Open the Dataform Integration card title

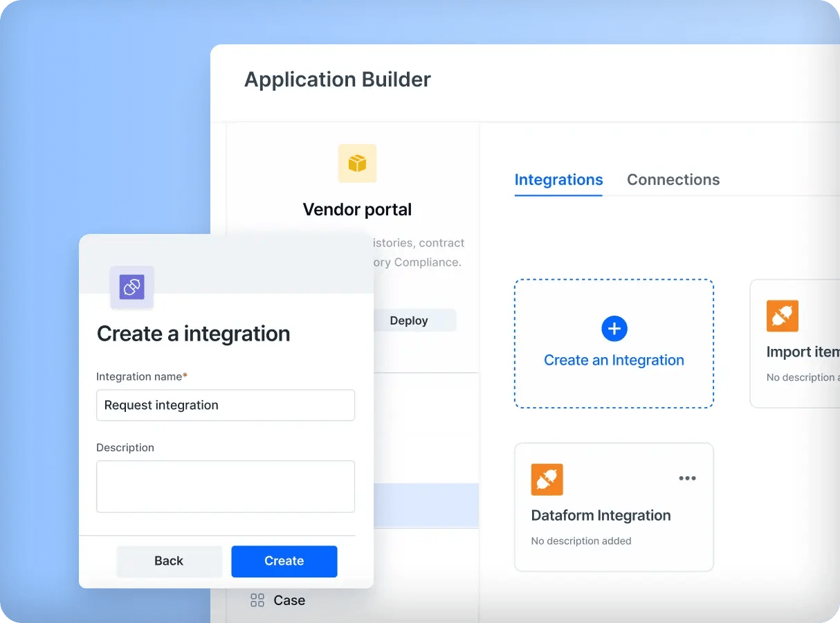click(x=601, y=515)
